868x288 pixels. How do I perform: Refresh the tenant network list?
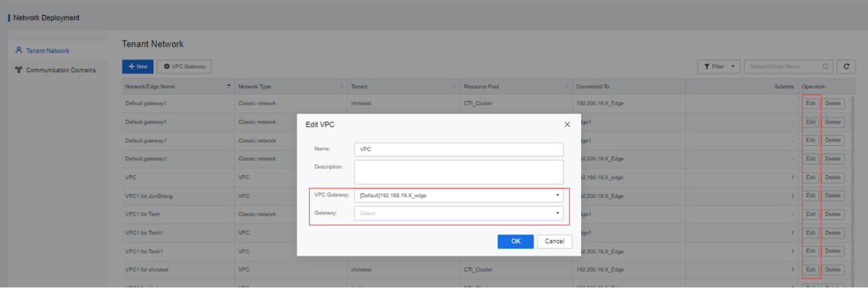click(x=846, y=66)
